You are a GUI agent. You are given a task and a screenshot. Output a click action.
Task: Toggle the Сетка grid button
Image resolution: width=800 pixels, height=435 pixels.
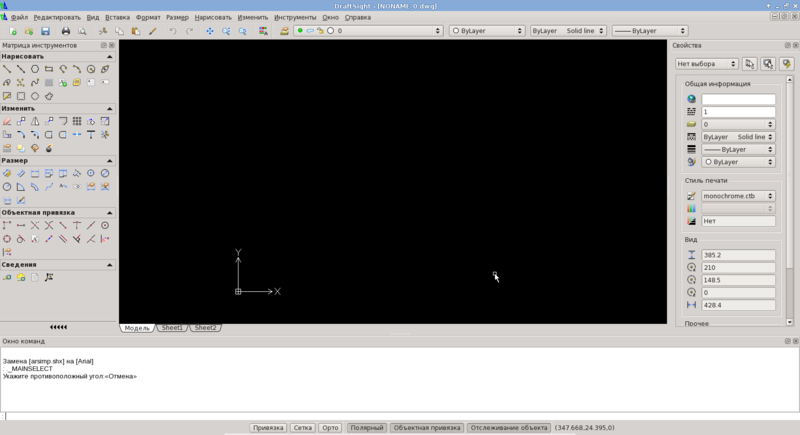303,428
